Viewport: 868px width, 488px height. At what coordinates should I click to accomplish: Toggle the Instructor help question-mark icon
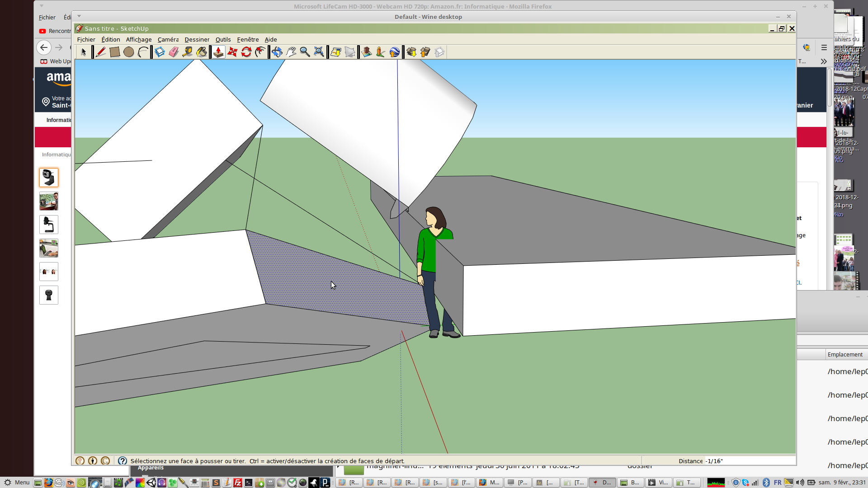pos(123,461)
